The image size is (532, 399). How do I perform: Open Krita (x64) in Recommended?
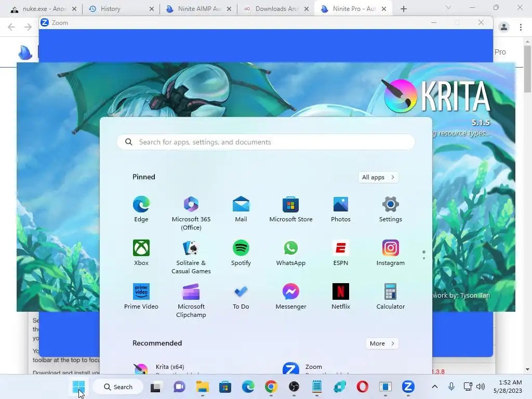170,368
